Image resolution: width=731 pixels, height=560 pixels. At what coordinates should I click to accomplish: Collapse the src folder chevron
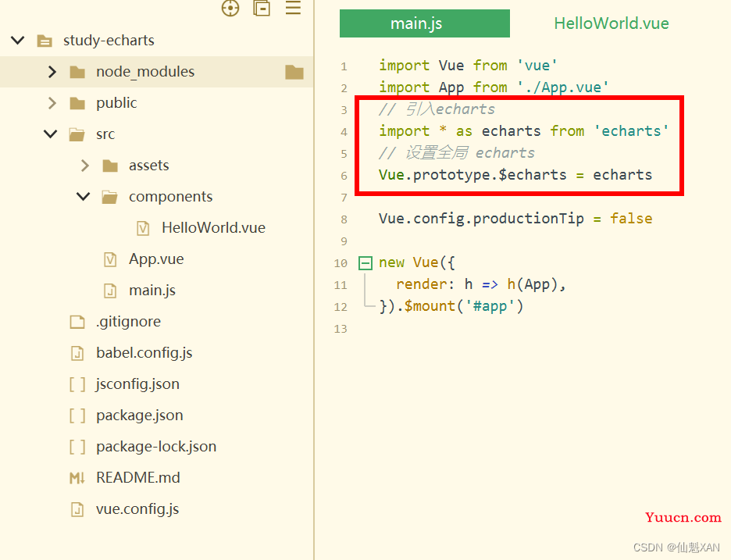point(50,134)
